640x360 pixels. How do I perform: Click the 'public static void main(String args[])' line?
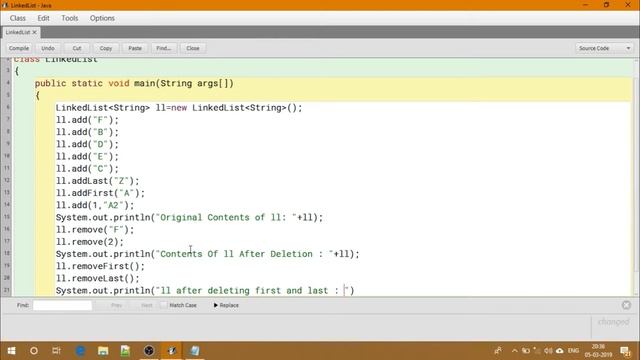(x=134, y=83)
